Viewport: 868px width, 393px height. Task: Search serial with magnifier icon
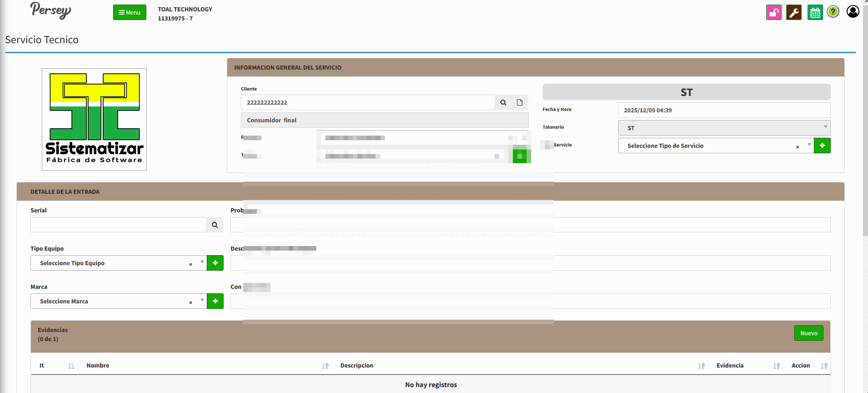pyautogui.click(x=215, y=225)
